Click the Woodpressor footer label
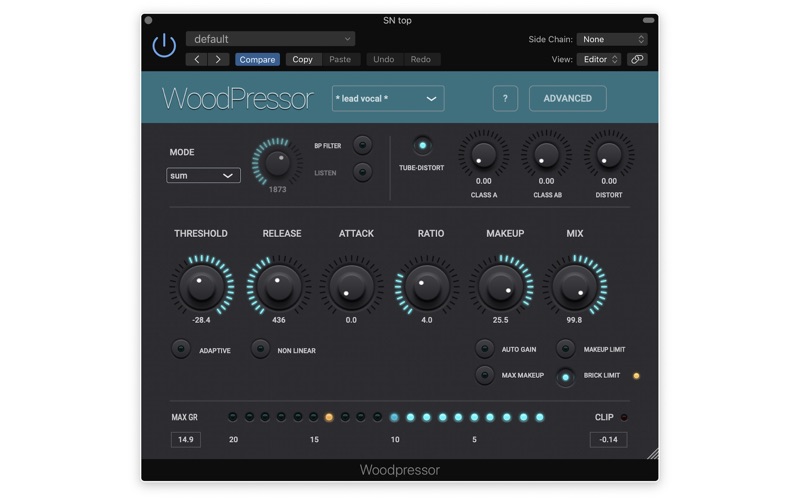 (x=399, y=470)
